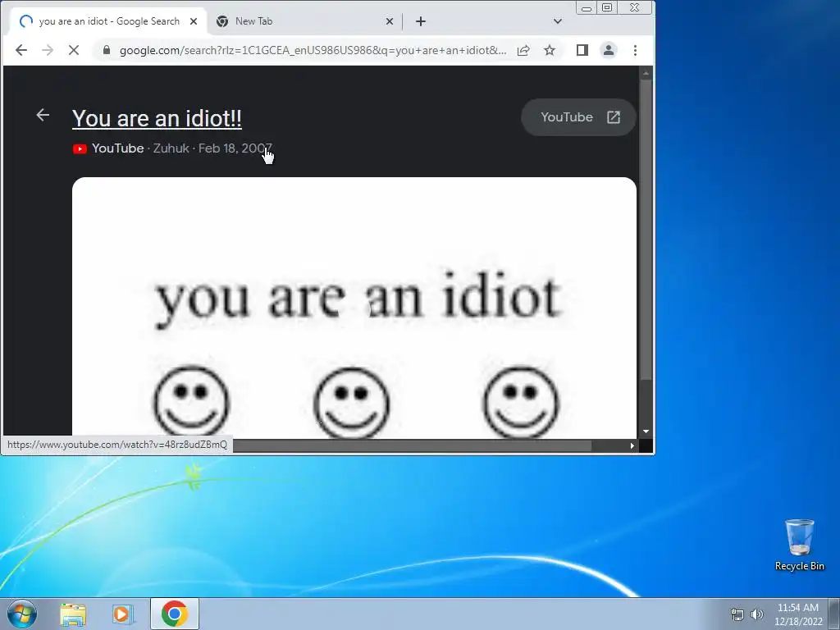Open Windows Explorer from taskbar
Screen dimensions: 840x630
click(73, 614)
